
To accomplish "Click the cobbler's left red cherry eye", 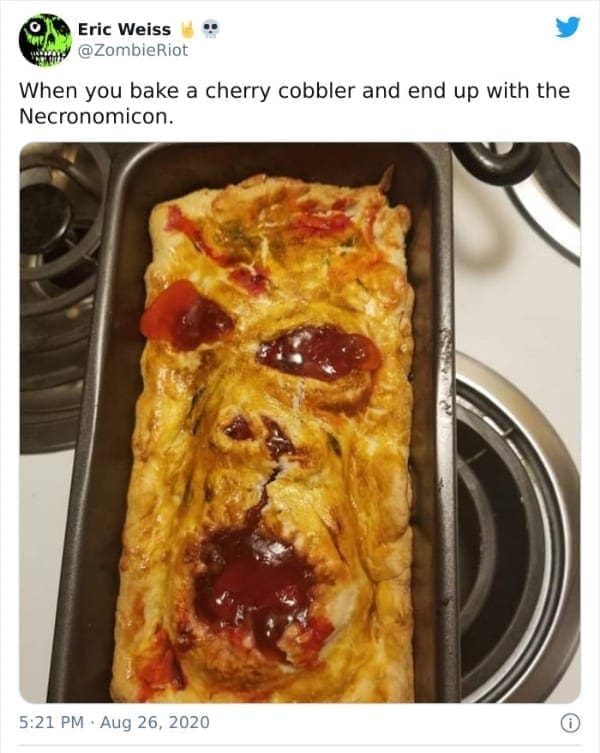I will (x=186, y=316).
